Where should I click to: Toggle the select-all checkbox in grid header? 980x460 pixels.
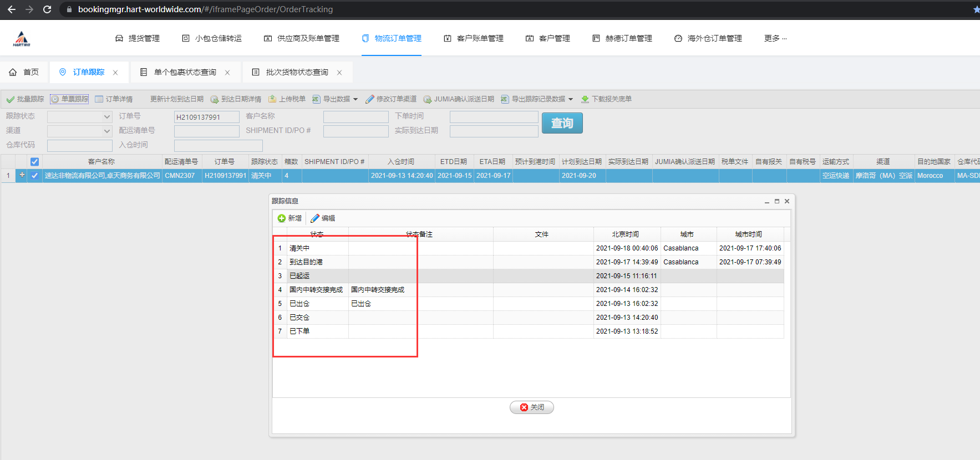pyautogui.click(x=34, y=162)
